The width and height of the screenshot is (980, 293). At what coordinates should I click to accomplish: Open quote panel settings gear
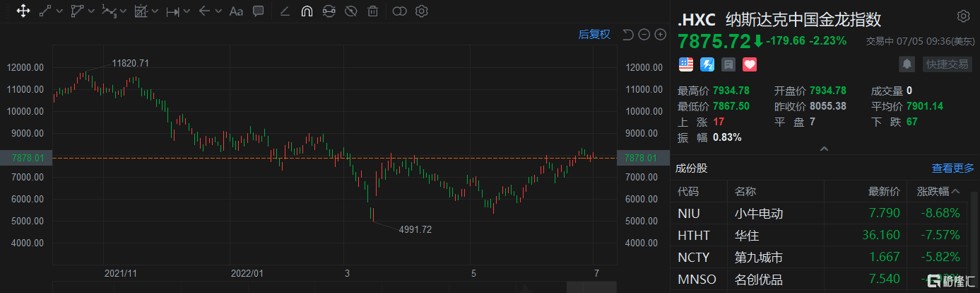point(963,16)
